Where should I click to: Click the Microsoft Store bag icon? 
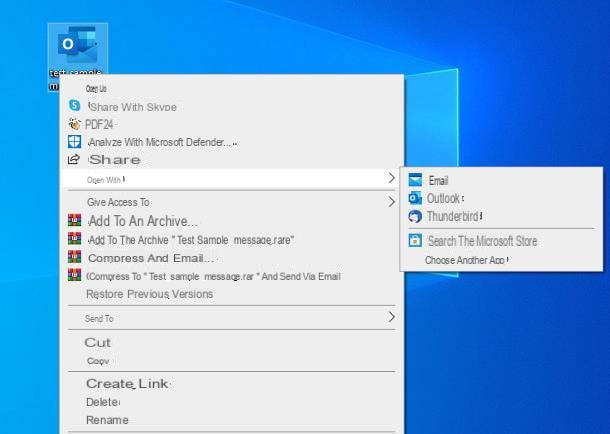(415, 241)
